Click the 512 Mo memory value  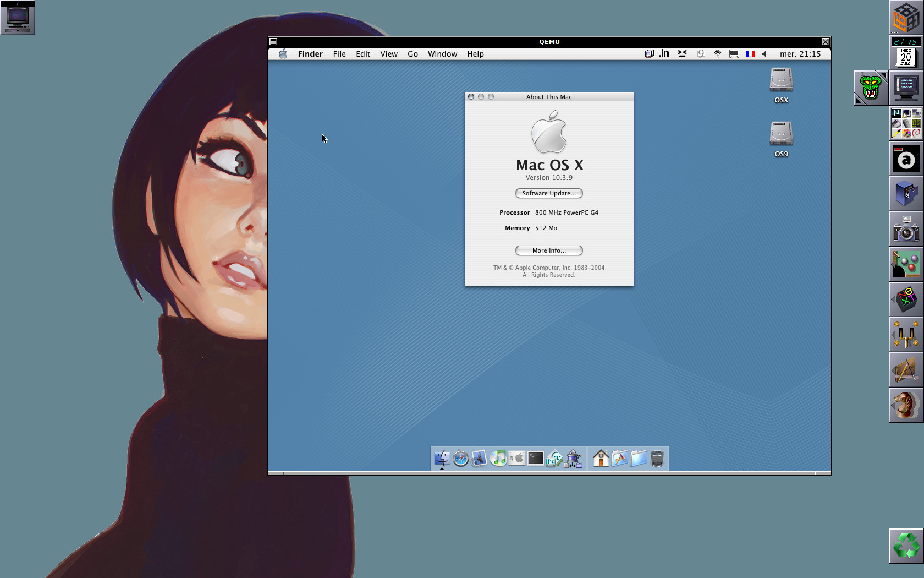546,228
